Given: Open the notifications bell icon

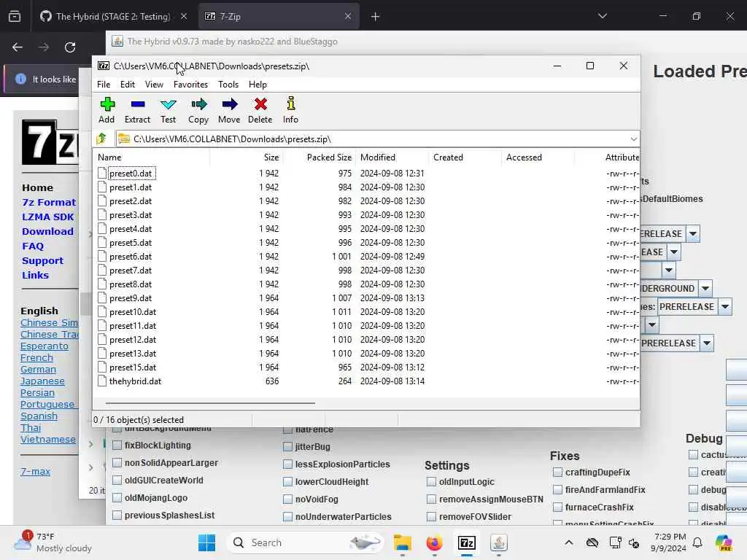Looking at the screenshot, I should pos(697,542).
